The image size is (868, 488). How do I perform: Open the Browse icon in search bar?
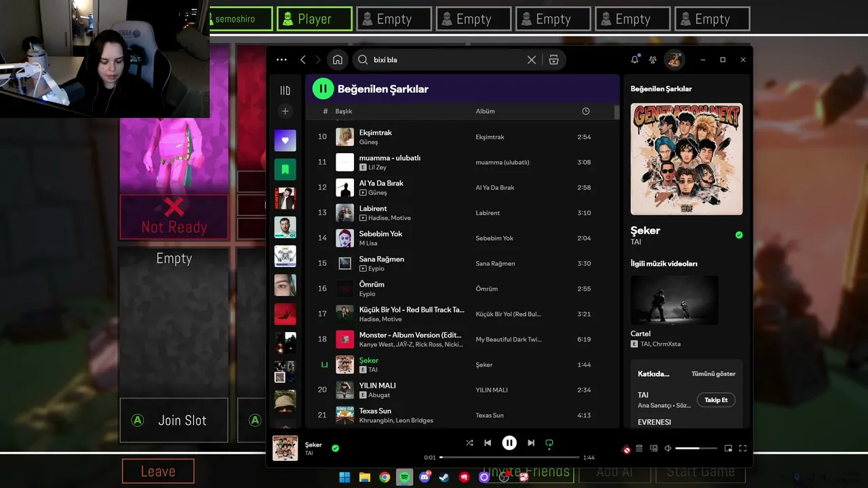554,60
